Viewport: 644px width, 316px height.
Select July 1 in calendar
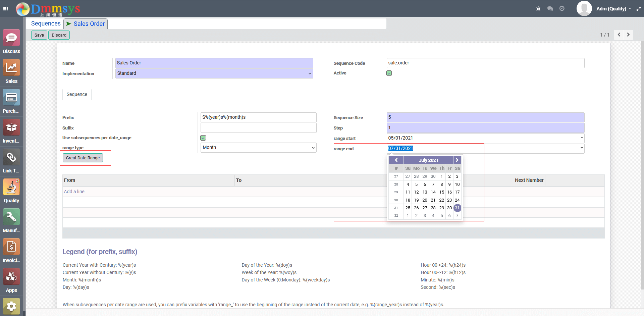pyautogui.click(x=442, y=176)
